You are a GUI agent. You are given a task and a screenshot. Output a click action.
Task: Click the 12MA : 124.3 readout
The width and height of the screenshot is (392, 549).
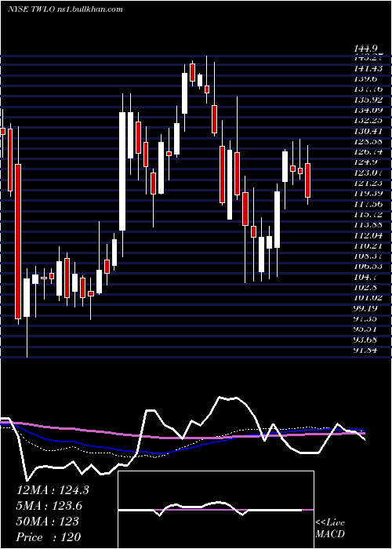[x=53, y=490]
